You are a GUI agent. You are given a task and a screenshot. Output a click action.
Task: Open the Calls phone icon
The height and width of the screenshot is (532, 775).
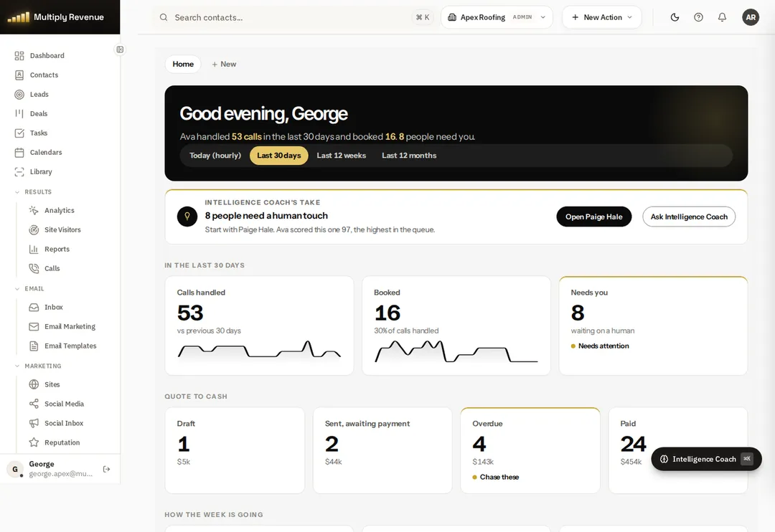coord(34,268)
